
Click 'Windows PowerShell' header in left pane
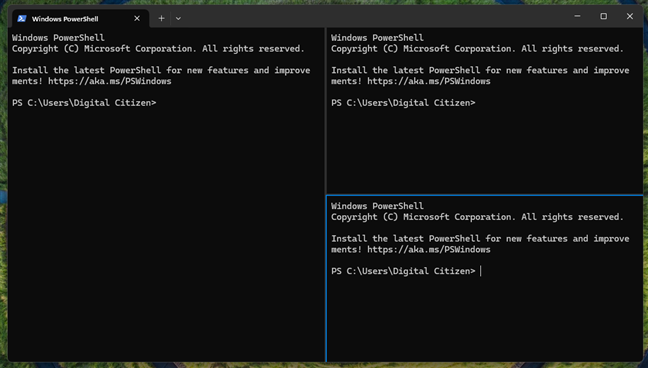(x=58, y=38)
